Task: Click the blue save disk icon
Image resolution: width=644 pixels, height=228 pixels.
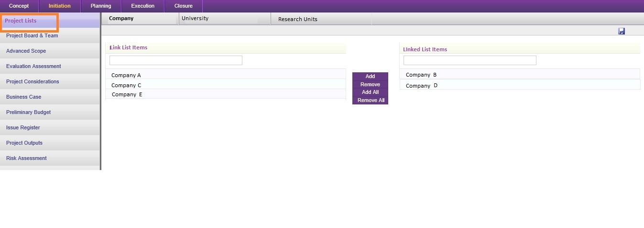Action: coord(622,31)
